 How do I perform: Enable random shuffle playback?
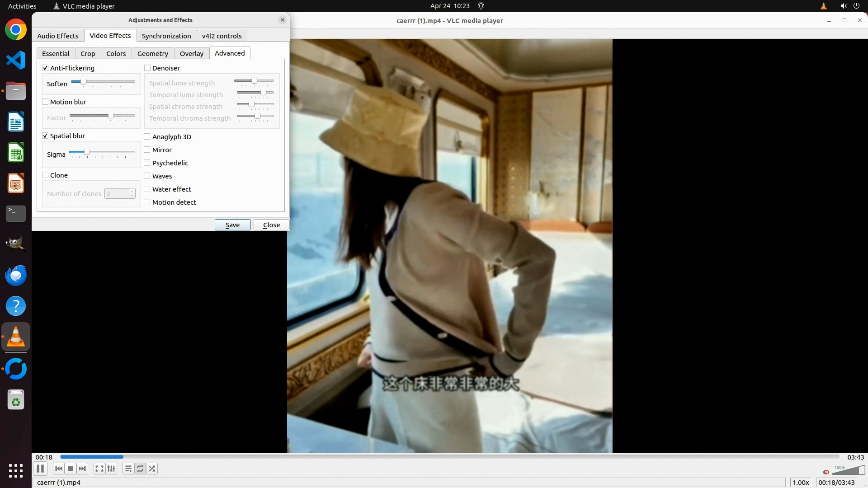[152, 469]
